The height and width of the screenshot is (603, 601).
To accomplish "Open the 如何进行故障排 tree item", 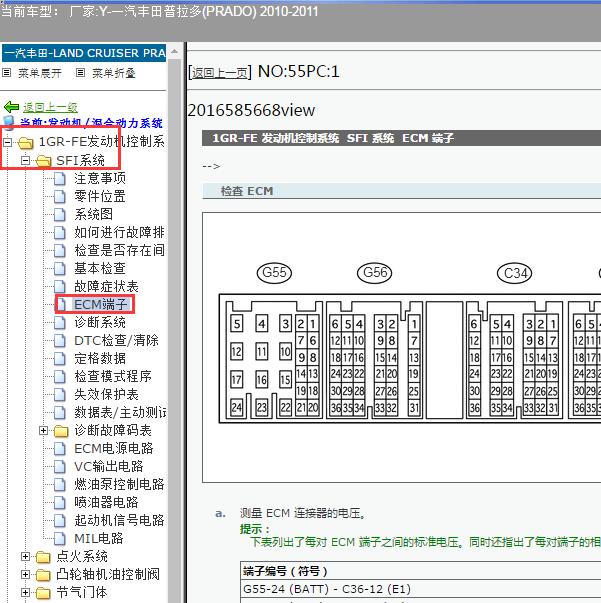I will [119, 232].
